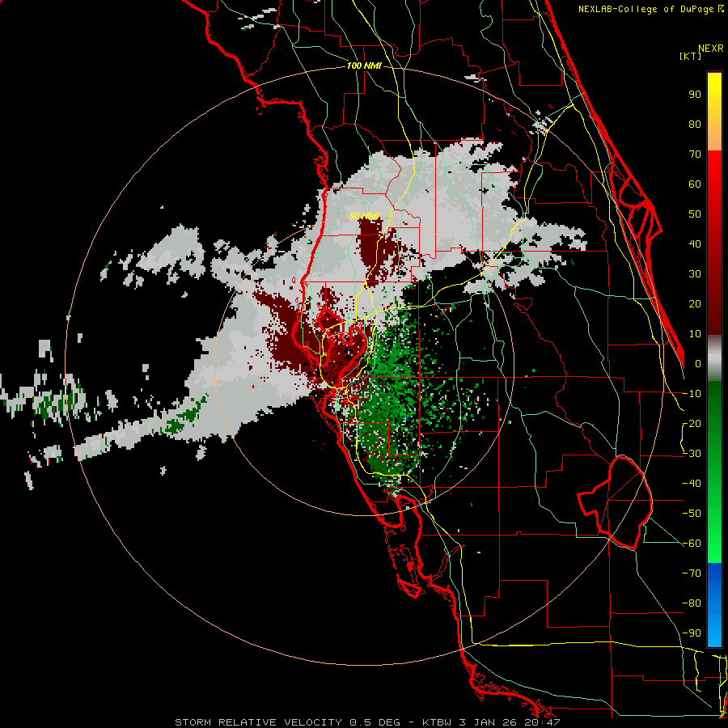Screen dimensions: 728x728
Task: Click the -80 value on velocity scale
Action: pos(692,603)
